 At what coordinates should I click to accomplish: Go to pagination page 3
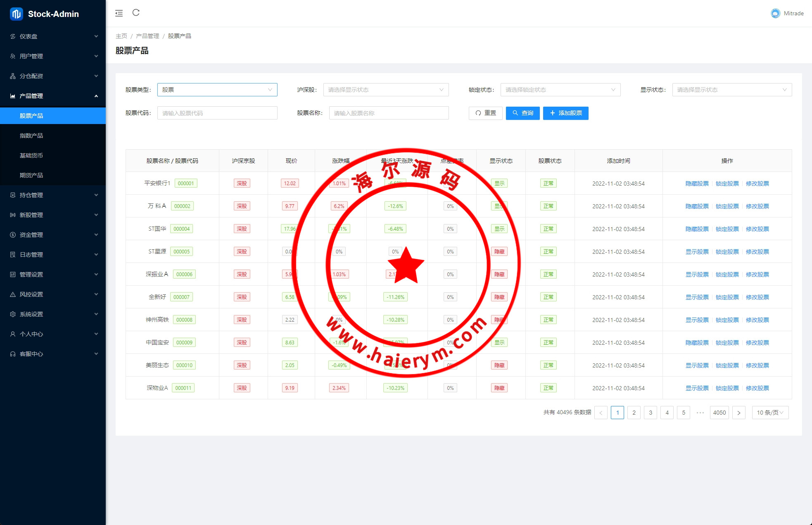pos(651,413)
